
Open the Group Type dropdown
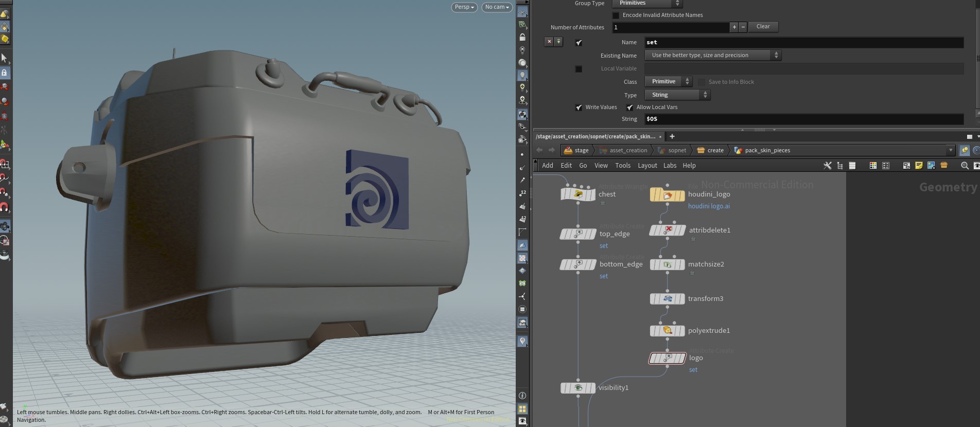pos(647,4)
